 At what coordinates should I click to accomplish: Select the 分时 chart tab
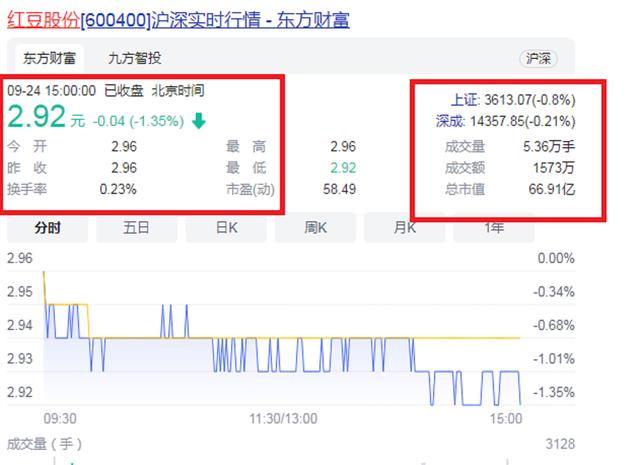[x=48, y=228]
